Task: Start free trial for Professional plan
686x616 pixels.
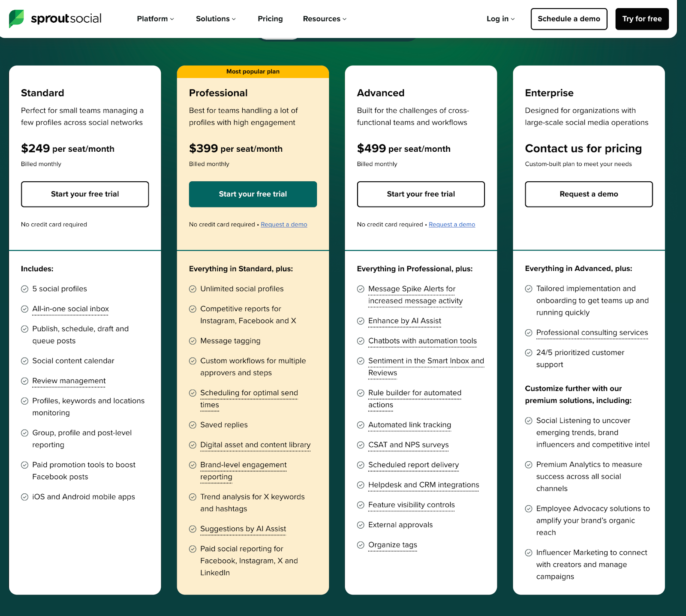Action: point(253,194)
